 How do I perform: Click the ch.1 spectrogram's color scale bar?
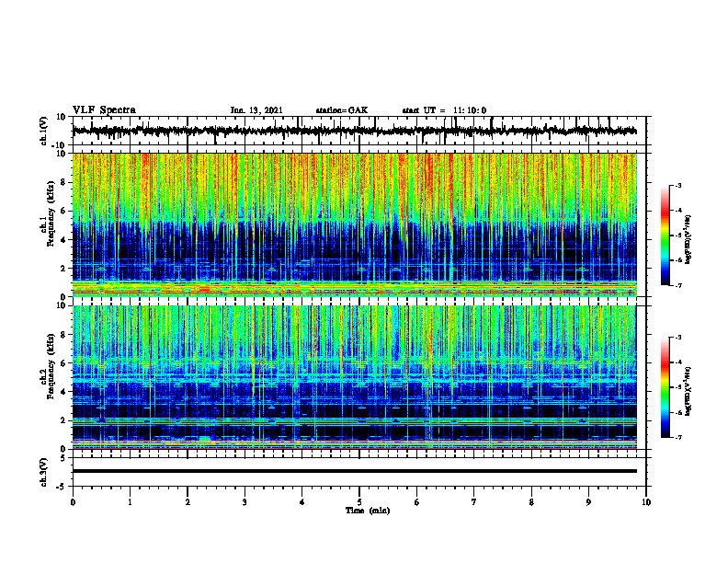(665, 236)
